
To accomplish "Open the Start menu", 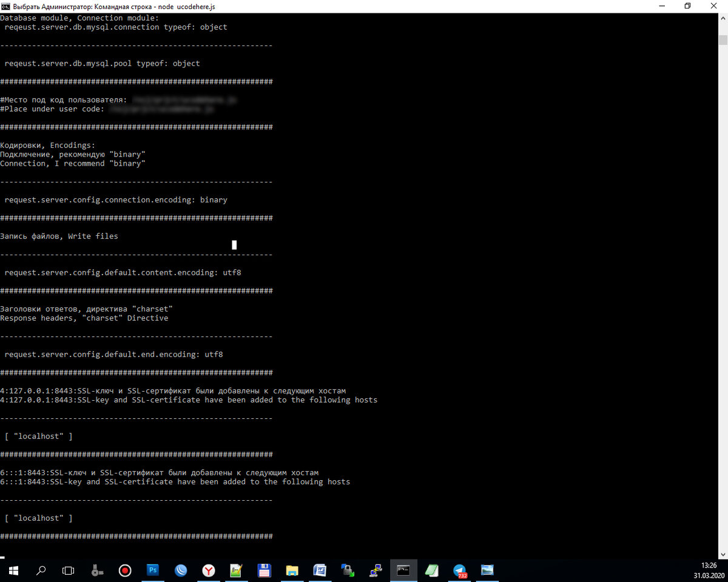I will 13,570.
